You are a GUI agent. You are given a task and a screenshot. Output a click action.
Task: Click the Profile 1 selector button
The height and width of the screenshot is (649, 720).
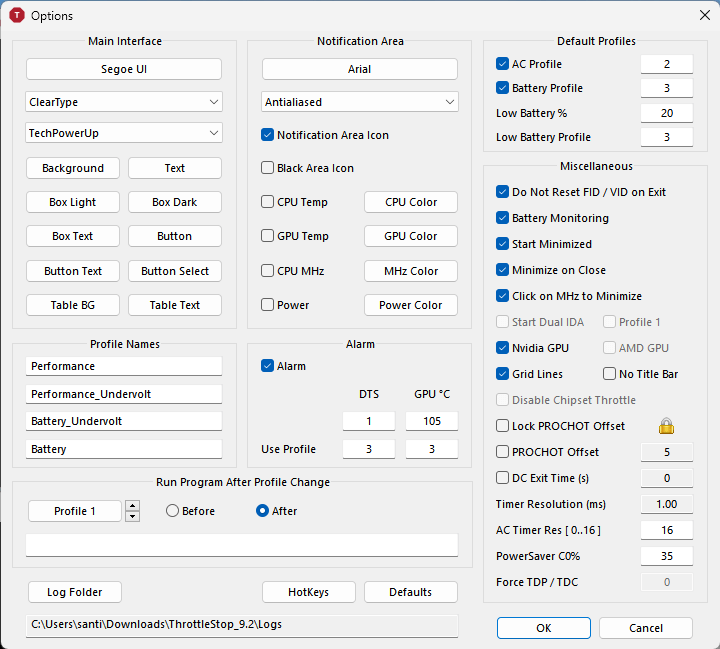pos(75,511)
